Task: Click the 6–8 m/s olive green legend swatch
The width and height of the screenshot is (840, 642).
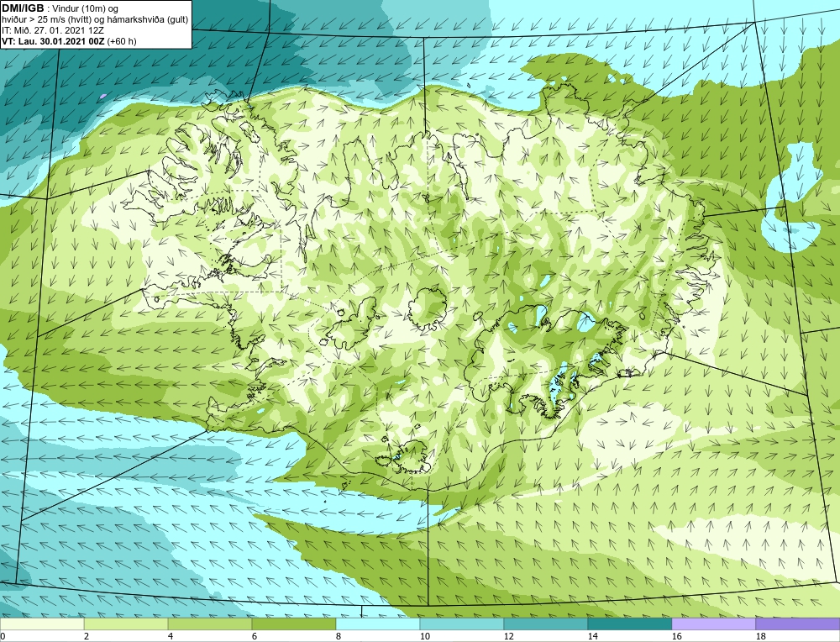Action: pos(293,624)
